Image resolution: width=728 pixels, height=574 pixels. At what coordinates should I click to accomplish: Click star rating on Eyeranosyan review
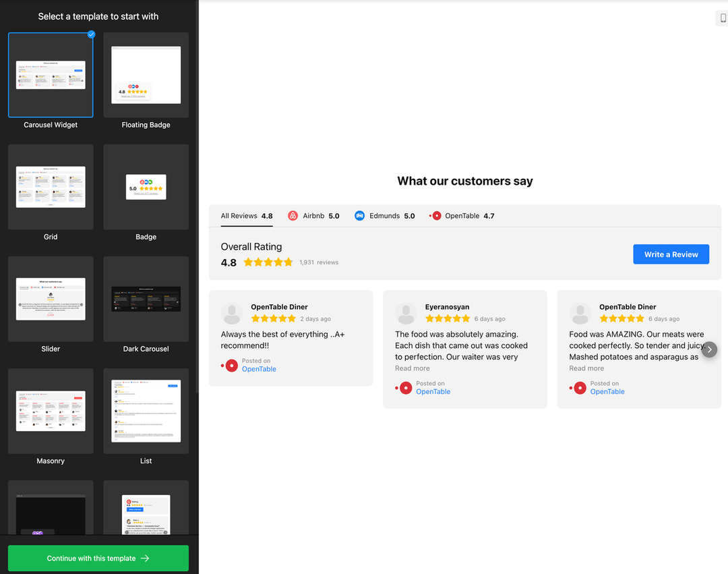448,318
